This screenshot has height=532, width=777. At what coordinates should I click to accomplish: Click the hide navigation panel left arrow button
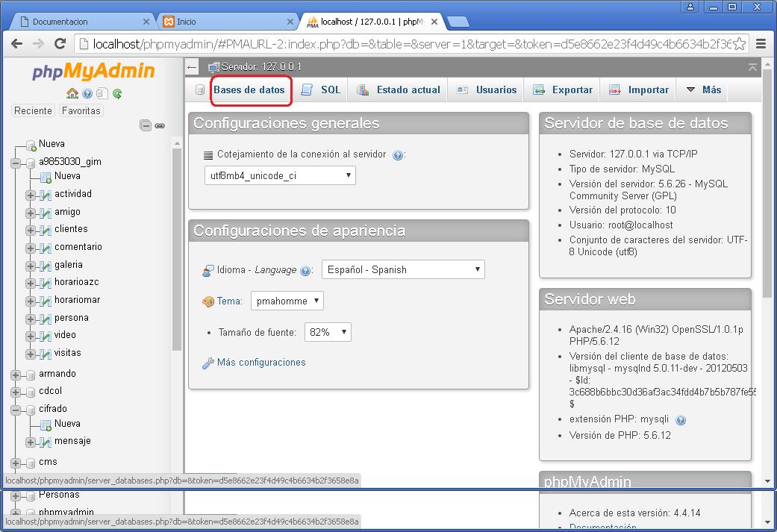tap(193, 67)
